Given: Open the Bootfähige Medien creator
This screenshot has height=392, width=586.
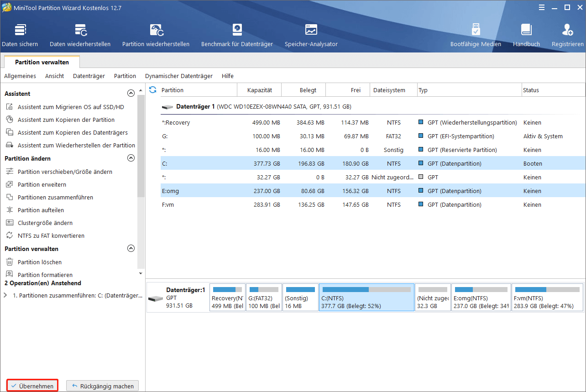Looking at the screenshot, I should point(476,34).
